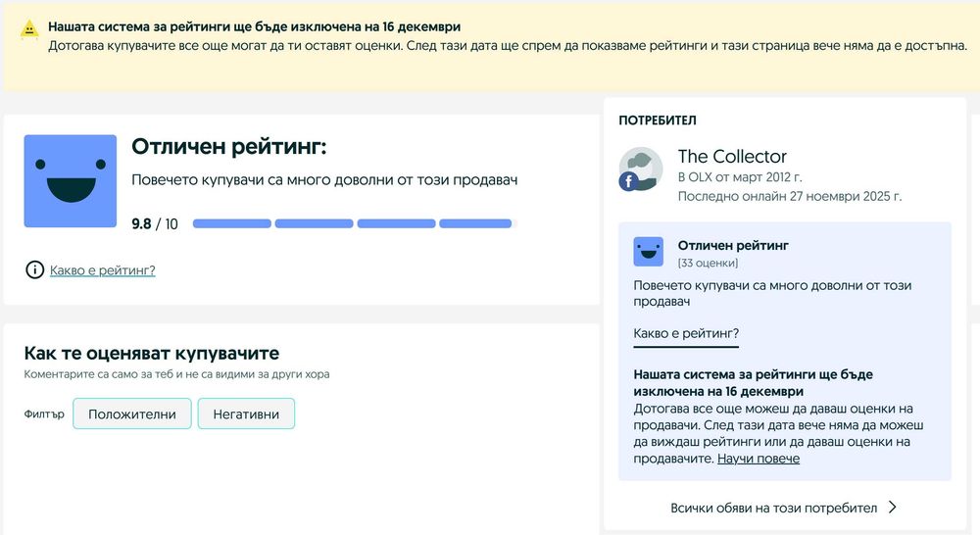Filter reviews by Негативни
Screen dimensions: 980x535
coord(246,413)
